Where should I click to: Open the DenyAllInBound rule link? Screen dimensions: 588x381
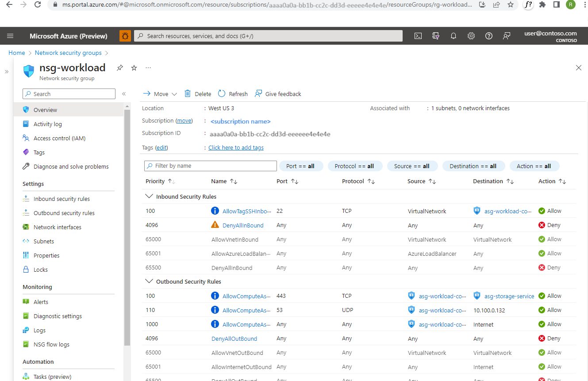click(x=243, y=225)
